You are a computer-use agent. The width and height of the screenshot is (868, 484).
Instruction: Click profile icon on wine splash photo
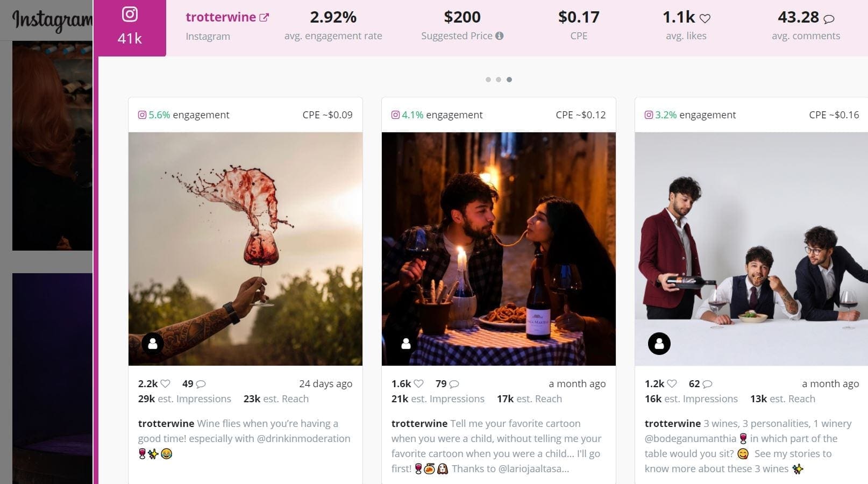[x=153, y=344]
